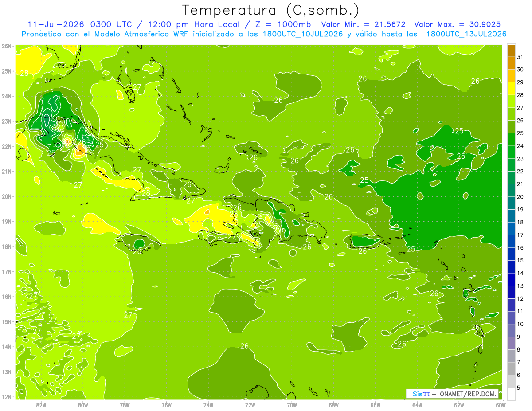Pick the white bottom swatch of color bar
Viewport: 532px width, 411px height.
click(x=511, y=394)
